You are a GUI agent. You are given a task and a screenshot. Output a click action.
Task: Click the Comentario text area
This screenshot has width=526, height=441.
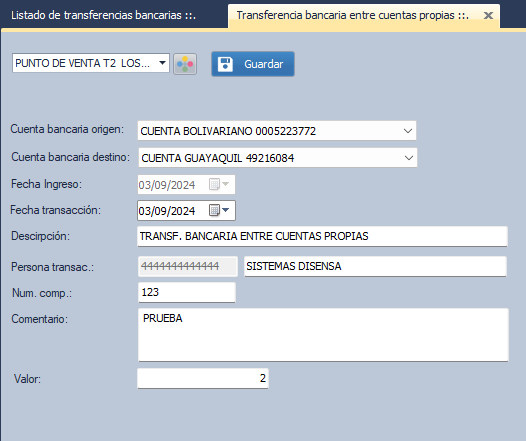click(323, 335)
